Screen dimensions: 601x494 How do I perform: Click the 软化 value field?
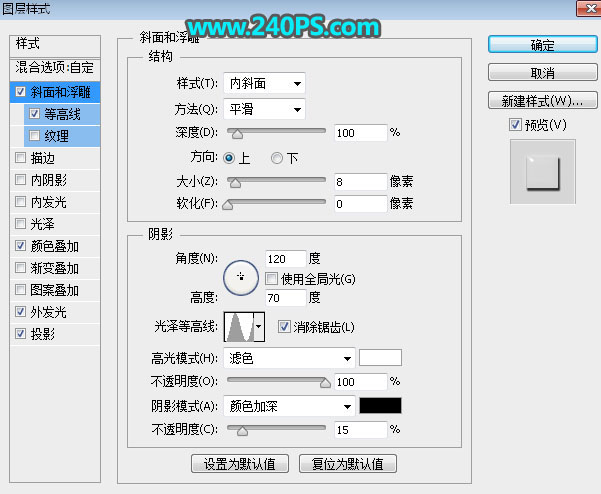tap(360, 204)
